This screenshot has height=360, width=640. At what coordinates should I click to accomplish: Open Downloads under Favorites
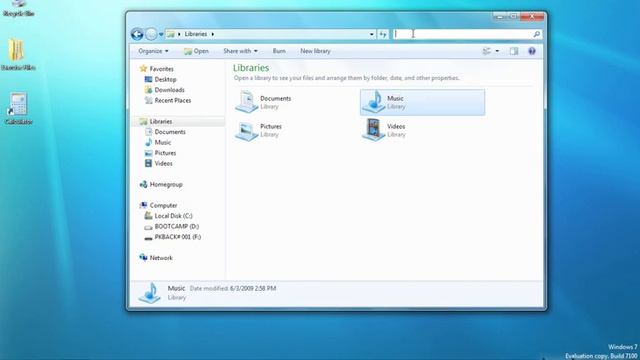(x=169, y=90)
